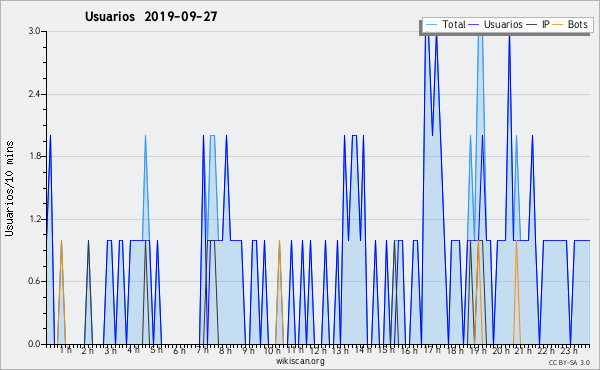Click the '22 h' x-axis label
This screenshot has width=600, height=370.
tap(546, 351)
